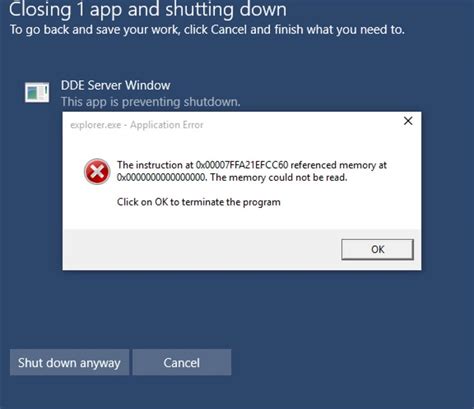Click the red error cross icon

pos(97,171)
